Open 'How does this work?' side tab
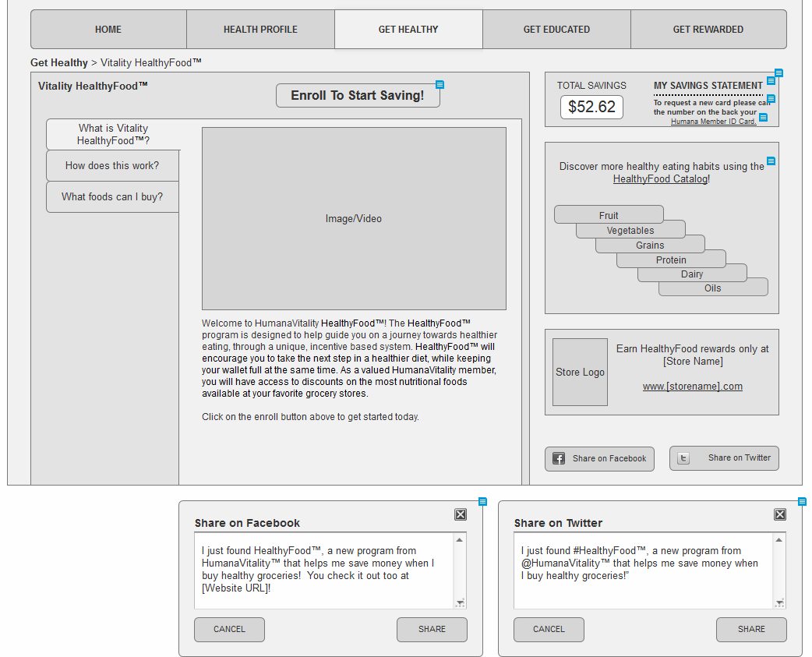The width and height of the screenshot is (812, 657). pyautogui.click(x=112, y=166)
